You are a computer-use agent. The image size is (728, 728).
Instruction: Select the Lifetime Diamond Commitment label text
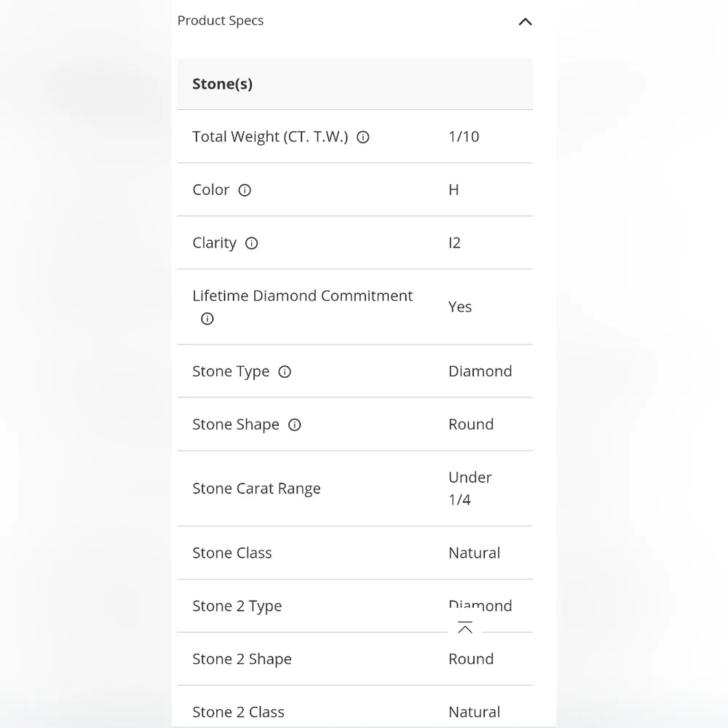pyautogui.click(x=302, y=296)
